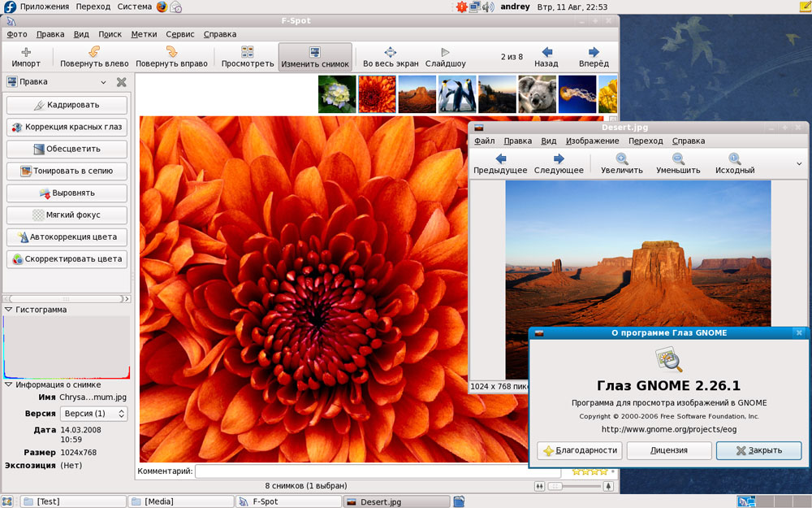Start the slideshow (Слайдшоу)

[445, 57]
